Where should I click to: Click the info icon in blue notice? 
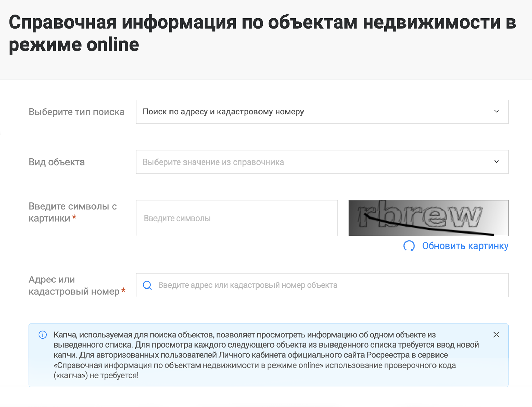coord(43,335)
